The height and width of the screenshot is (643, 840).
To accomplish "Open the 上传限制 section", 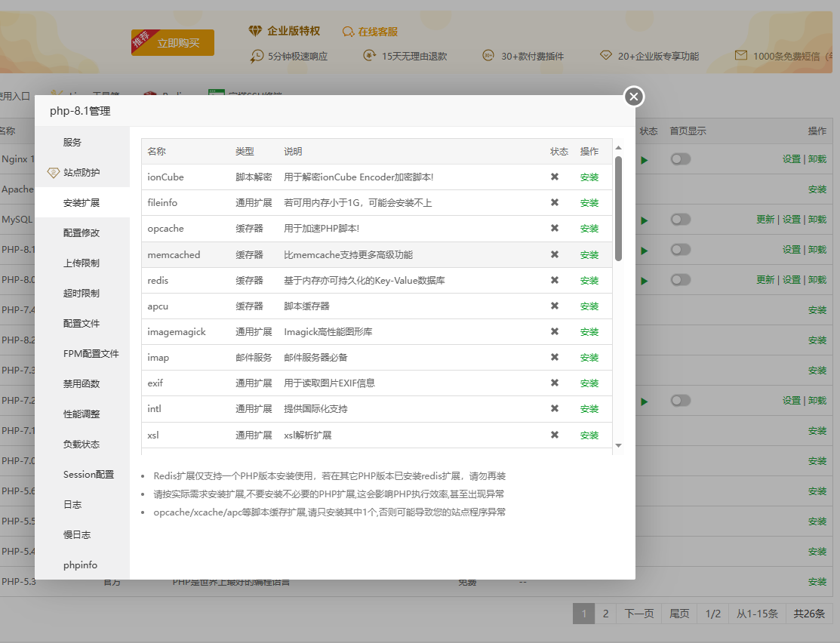I will 82,263.
